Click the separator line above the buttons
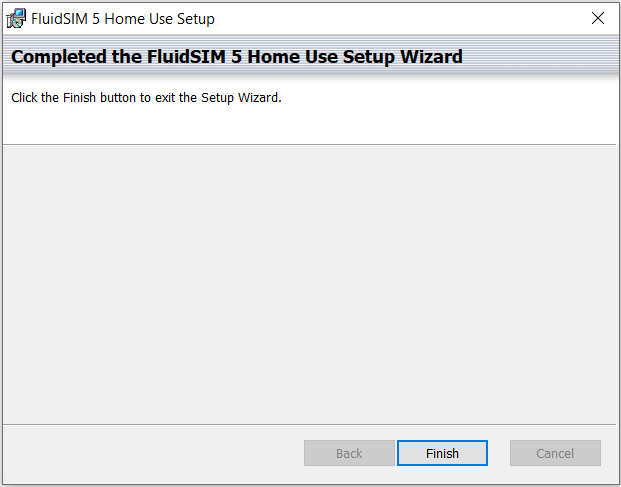The width and height of the screenshot is (621, 487). click(x=309, y=425)
